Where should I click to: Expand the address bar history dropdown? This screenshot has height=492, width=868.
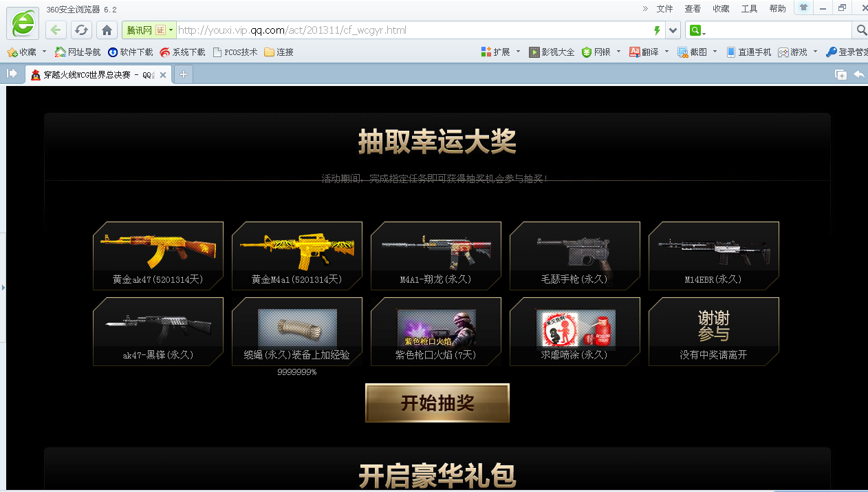(x=673, y=30)
